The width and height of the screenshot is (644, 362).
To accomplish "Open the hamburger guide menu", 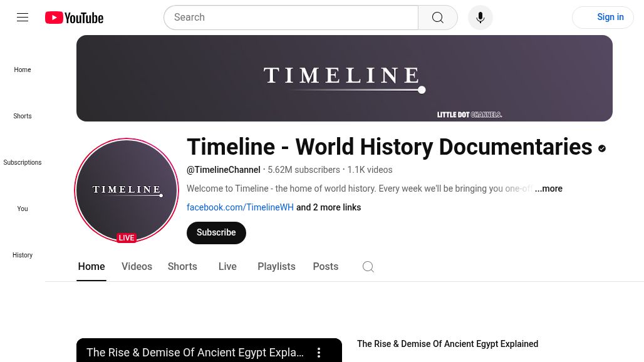I will (x=23, y=18).
